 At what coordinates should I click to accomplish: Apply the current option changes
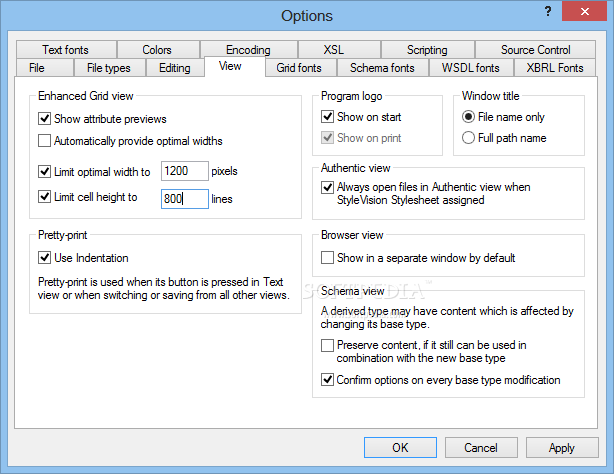click(562, 447)
